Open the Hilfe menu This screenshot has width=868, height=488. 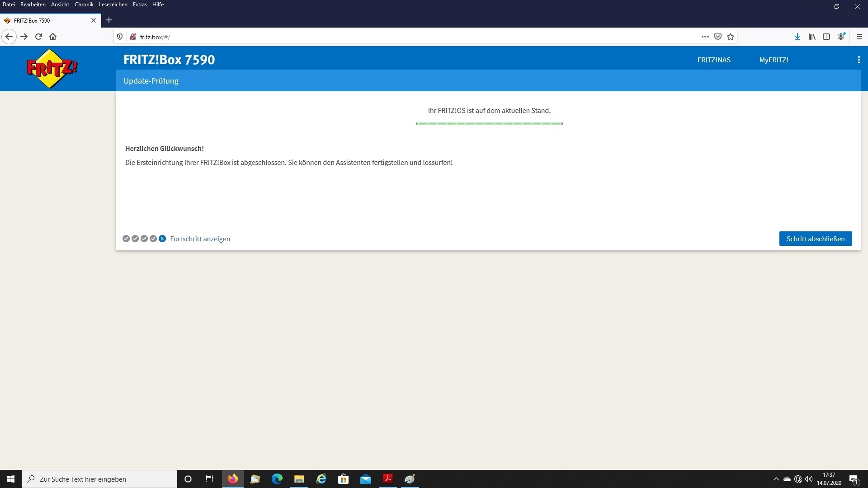[x=158, y=5]
